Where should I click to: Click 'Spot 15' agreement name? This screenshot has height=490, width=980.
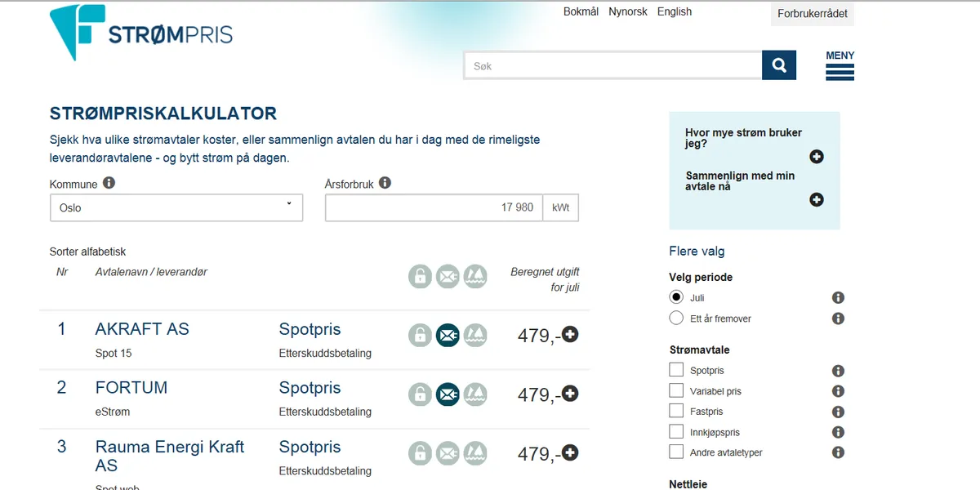point(114,354)
